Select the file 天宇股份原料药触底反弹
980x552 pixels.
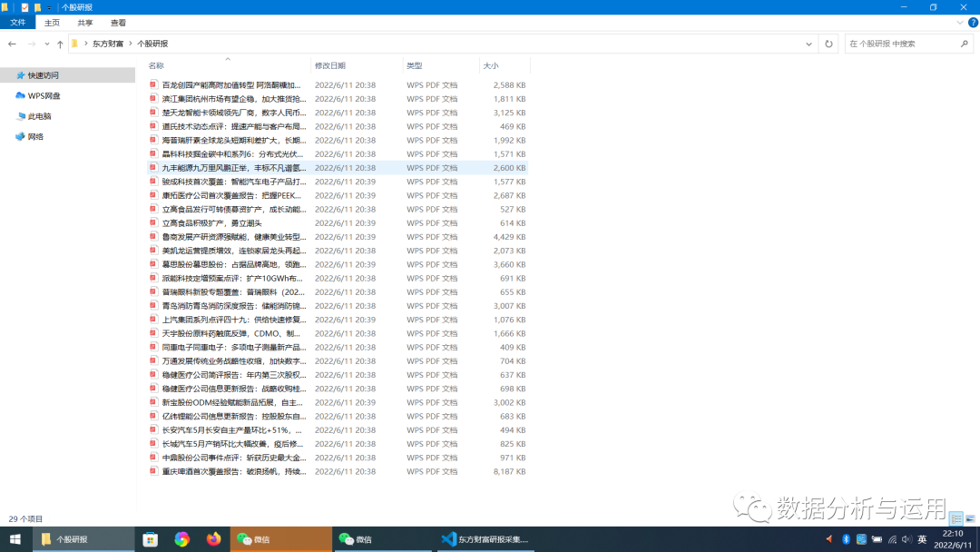coord(338,333)
